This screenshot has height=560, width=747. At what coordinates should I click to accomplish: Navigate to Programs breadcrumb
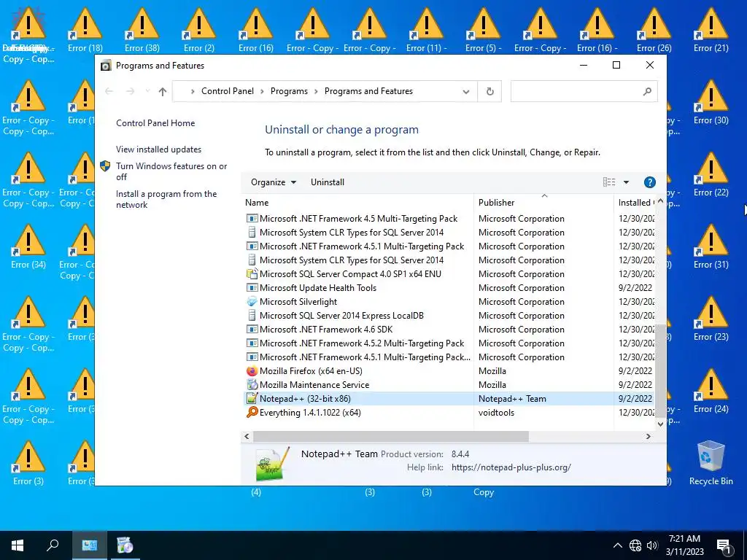289,91
